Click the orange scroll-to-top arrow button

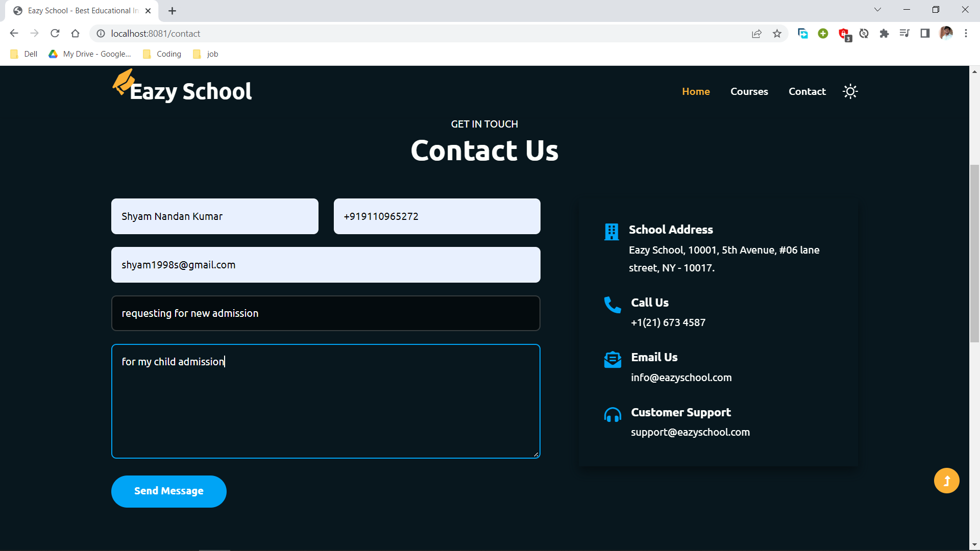pyautogui.click(x=947, y=480)
